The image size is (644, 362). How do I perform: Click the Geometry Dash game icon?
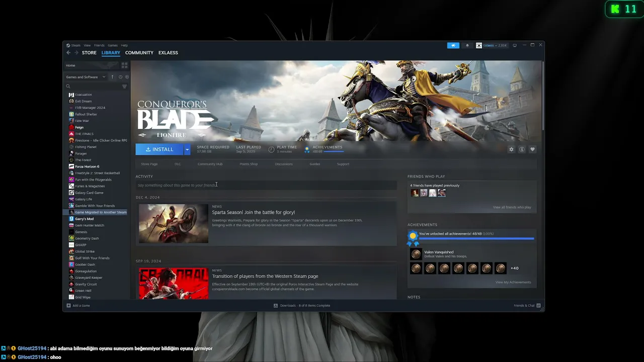(71, 238)
